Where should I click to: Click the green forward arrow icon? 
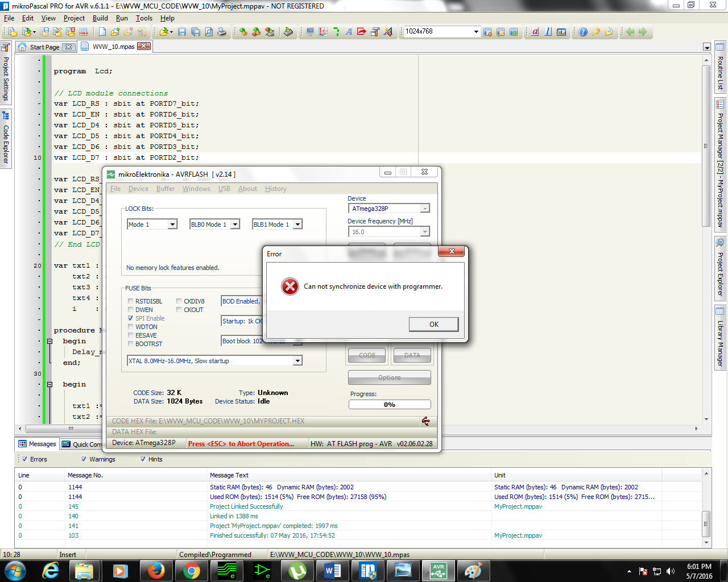643,32
